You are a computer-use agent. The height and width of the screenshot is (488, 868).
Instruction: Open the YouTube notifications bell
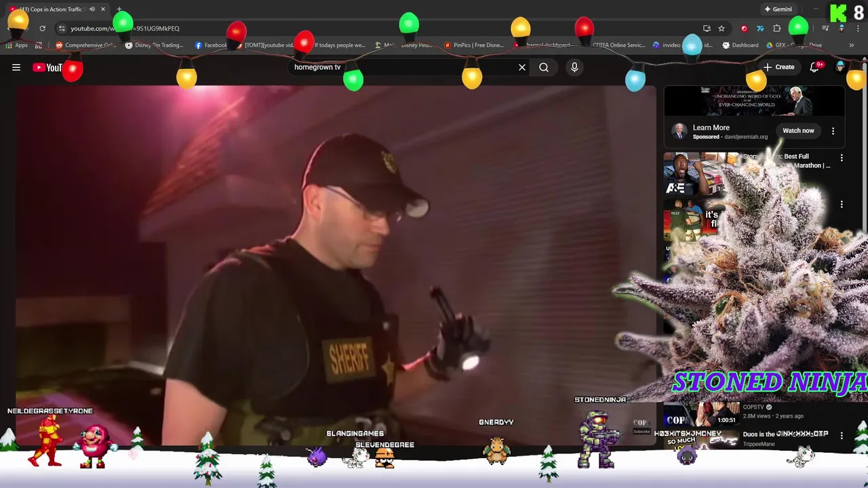(815, 67)
